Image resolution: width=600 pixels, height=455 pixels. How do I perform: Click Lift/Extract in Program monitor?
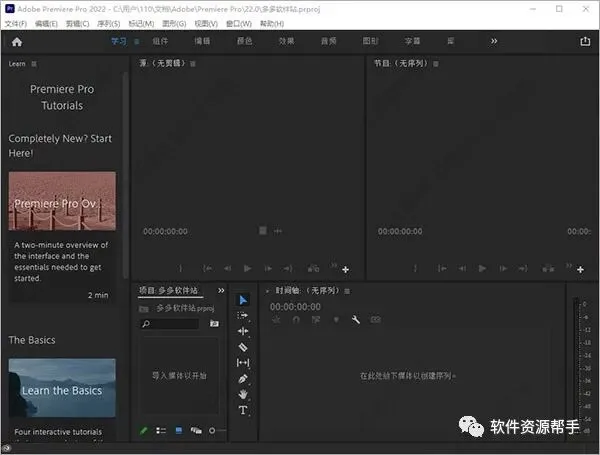tap(548, 269)
